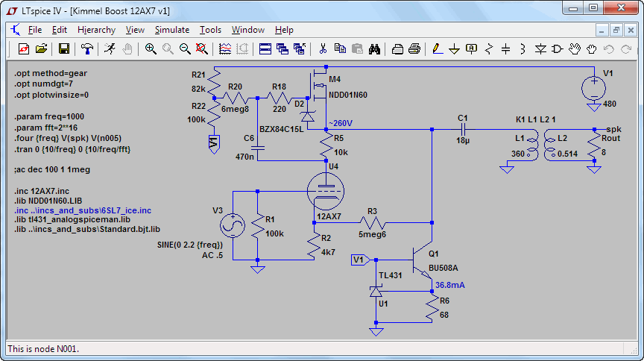Image resolution: width=644 pixels, height=361 pixels.
Task: Open the Help menu
Action: [284, 30]
